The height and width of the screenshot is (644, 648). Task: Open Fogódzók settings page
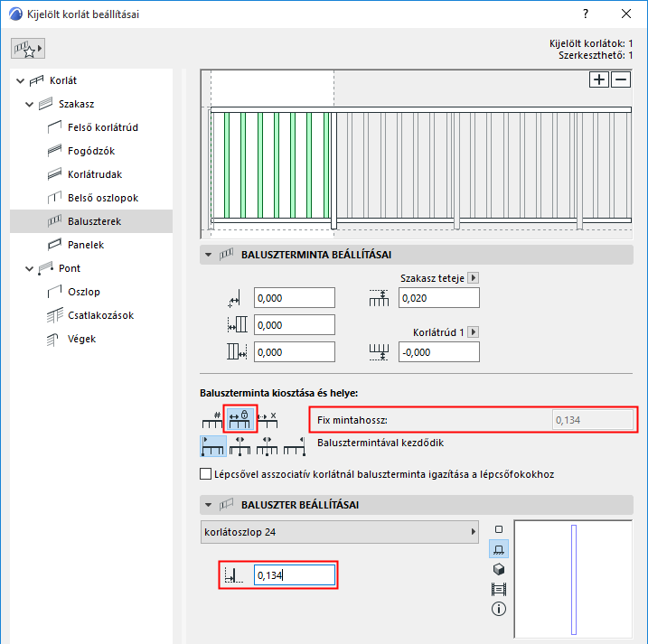[x=91, y=151]
